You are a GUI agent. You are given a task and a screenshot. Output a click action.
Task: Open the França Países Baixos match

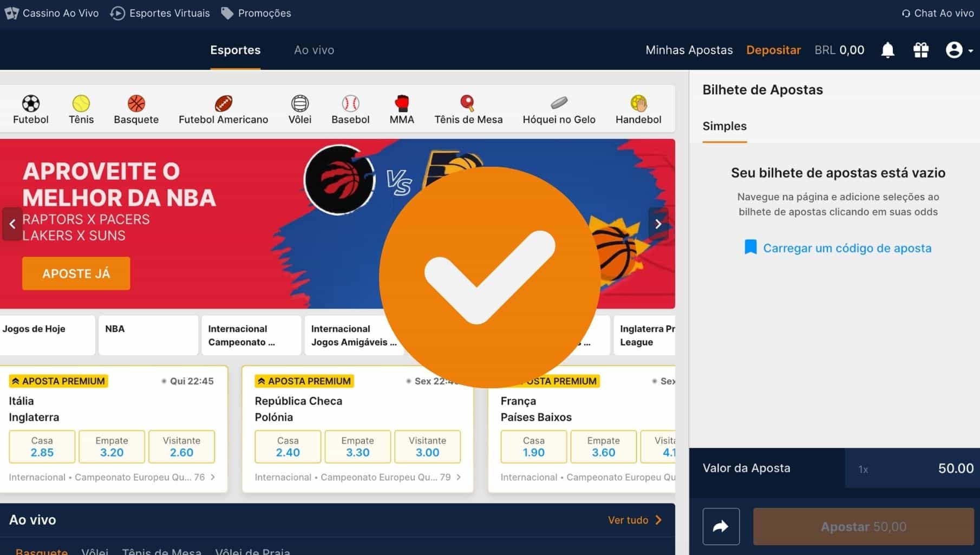(536, 409)
